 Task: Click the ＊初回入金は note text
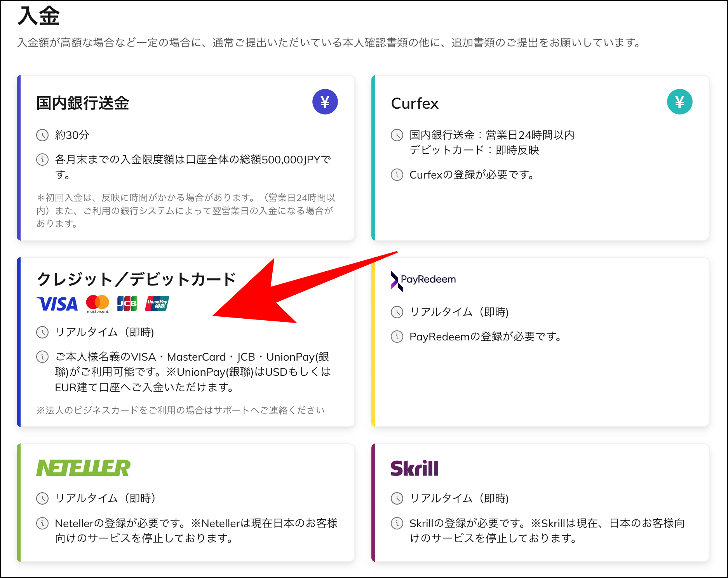click(x=186, y=210)
